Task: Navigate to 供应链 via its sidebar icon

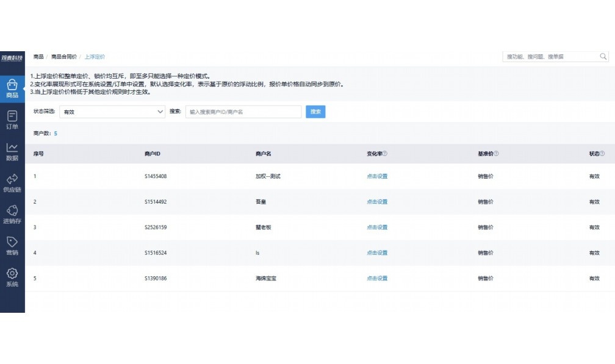Action: 11,182
